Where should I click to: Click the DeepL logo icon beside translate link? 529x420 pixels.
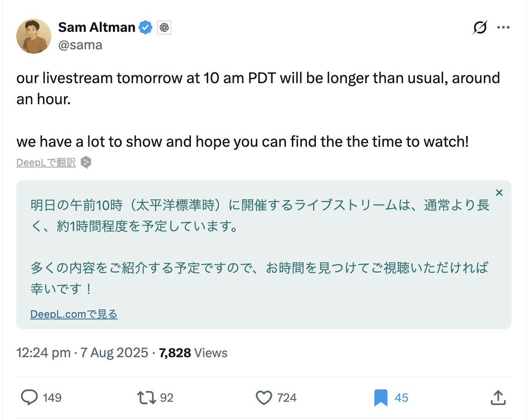click(86, 163)
